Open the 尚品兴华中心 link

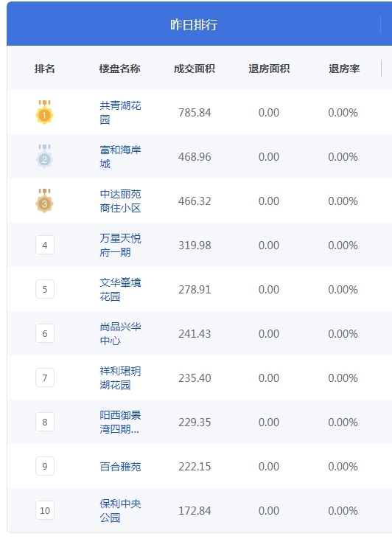coord(120,333)
